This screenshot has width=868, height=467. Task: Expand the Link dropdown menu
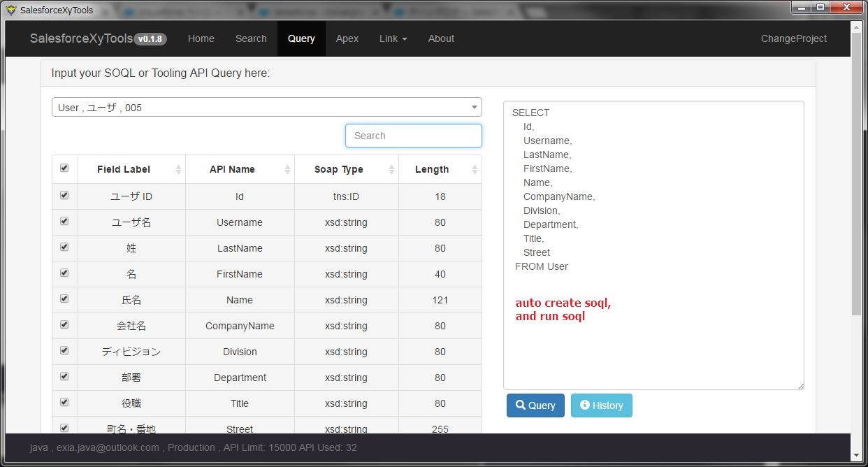click(393, 38)
